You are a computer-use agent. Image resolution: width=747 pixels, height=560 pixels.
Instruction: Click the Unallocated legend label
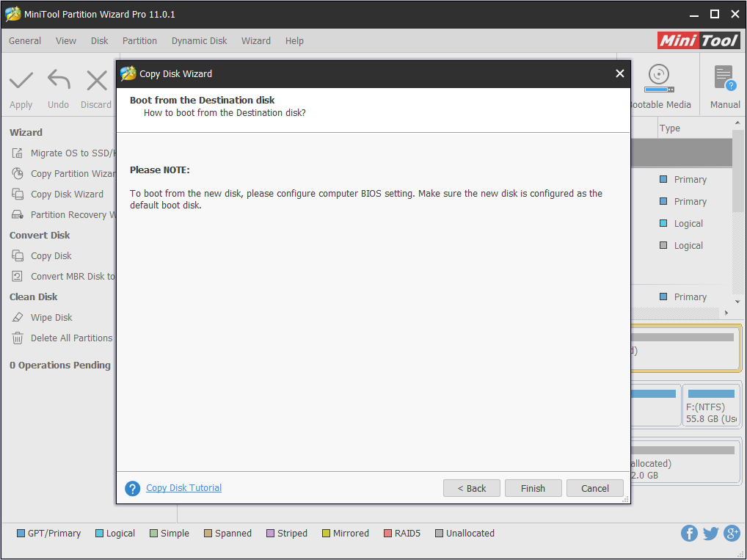[470, 534]
